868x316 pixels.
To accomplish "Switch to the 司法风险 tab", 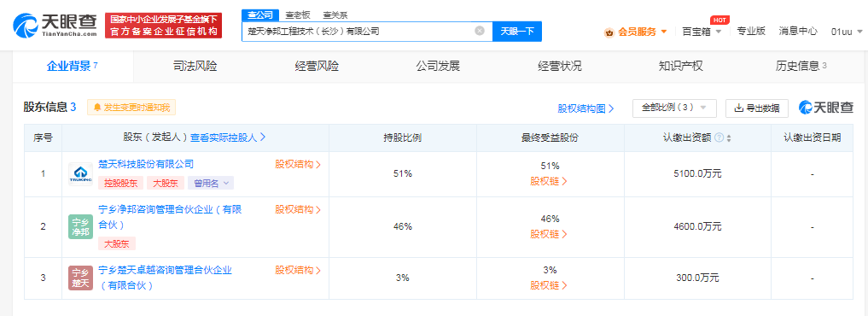I will point(195,67).
